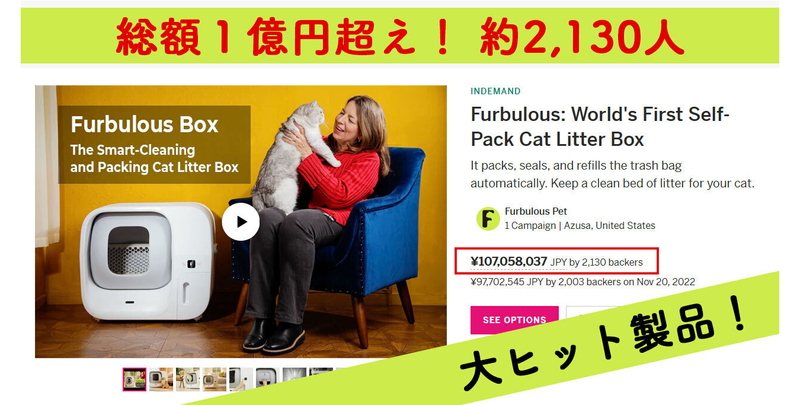Click the Furbulous Box video title overlay
Viewport: 800px width, 405px height.
(144, 125)
